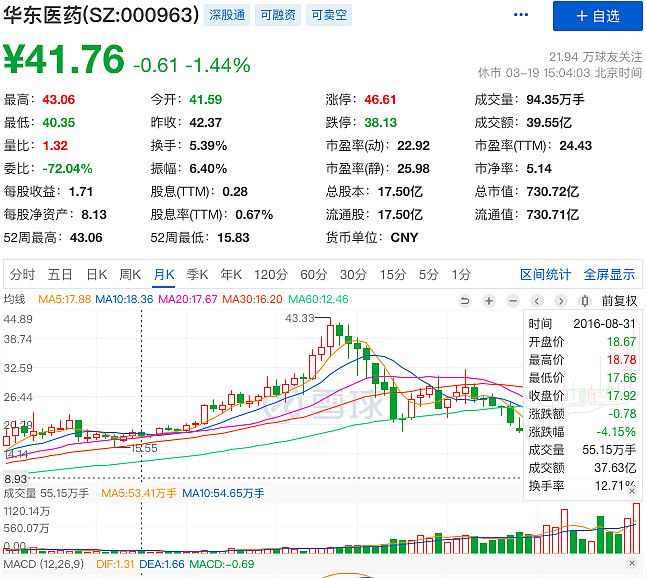
Task: Click the MA30:16.20 moving average label
Action: coord(252,299)
